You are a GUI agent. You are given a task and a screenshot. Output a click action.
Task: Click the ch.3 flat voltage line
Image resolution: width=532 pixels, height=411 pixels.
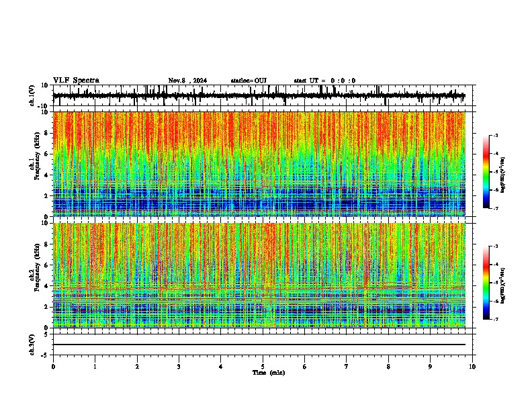[x=259, y=345]
